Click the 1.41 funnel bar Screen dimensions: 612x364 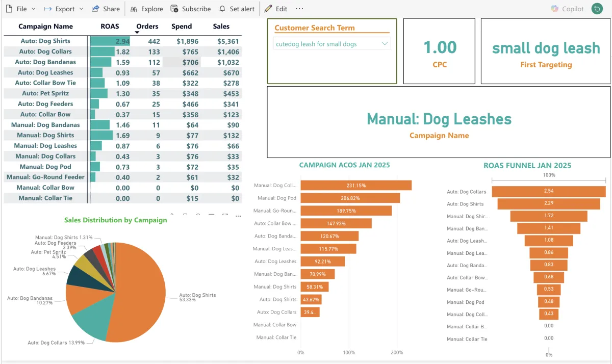click(x=549, y=228)
